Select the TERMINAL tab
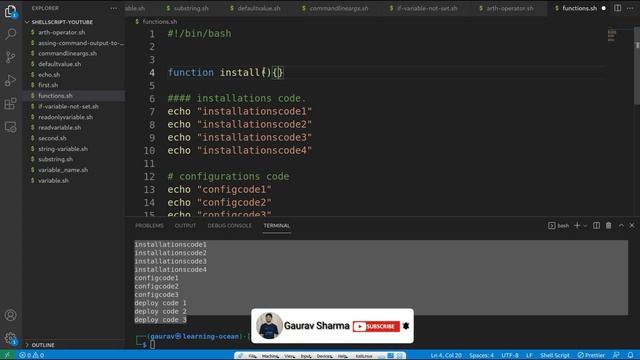The height and width of the screenshot is (360, 640). (x=276, y=226)
